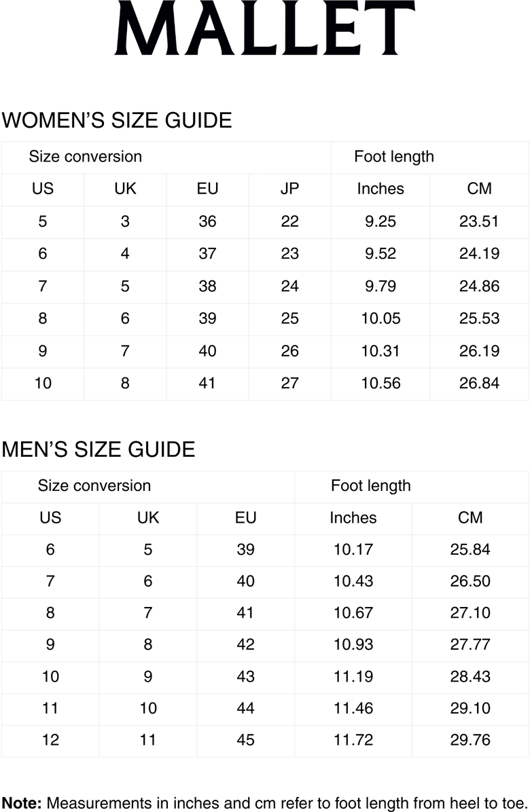Image resolution: width=530 pixels, height=812 pixels.
Task: Click the MEN'S SIZE GUIDE heading
Action: tap(99, 449)
